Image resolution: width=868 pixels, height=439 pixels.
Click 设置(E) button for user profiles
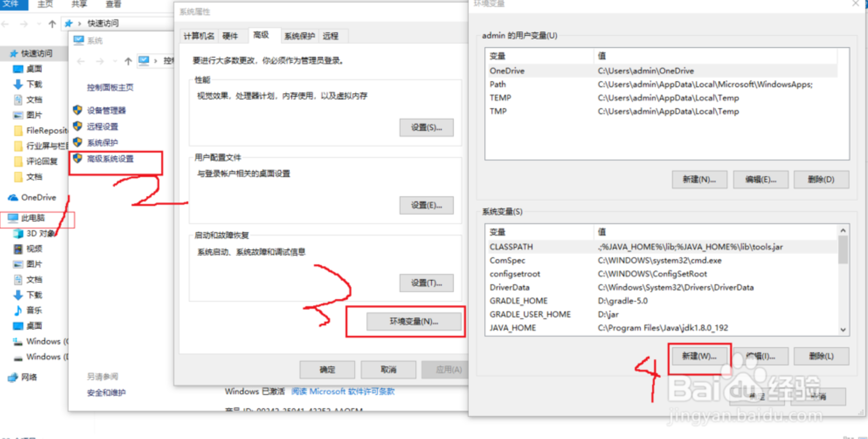click(427, 205)
